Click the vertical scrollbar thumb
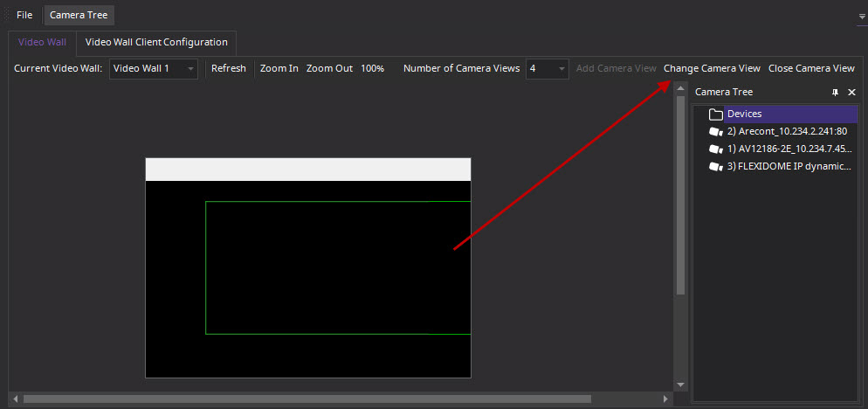Image resolution: width=868 pixels, height=409 pixels. point(680,195)
